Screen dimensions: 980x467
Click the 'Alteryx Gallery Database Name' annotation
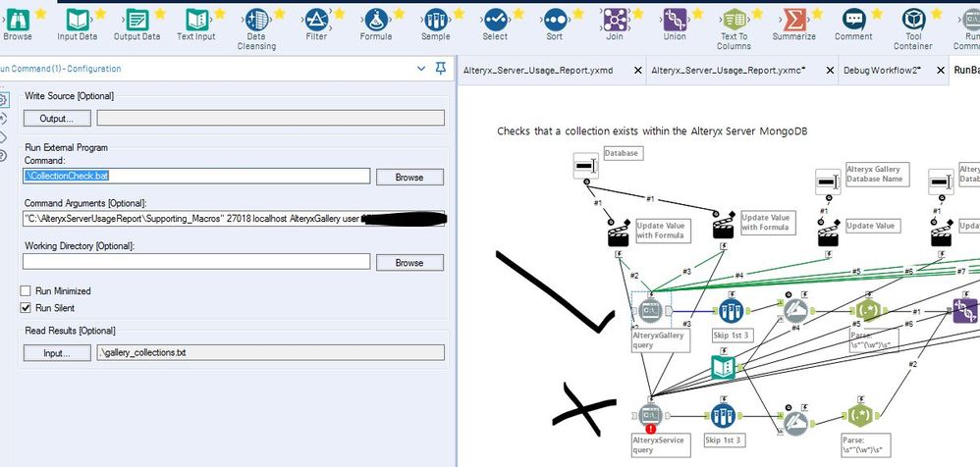[x=876, y=174]
